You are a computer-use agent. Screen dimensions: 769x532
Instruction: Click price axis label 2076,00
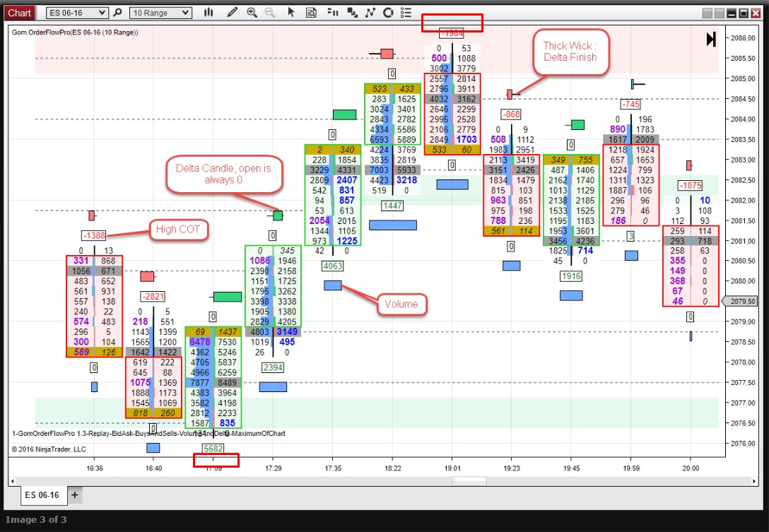[743, 443]
